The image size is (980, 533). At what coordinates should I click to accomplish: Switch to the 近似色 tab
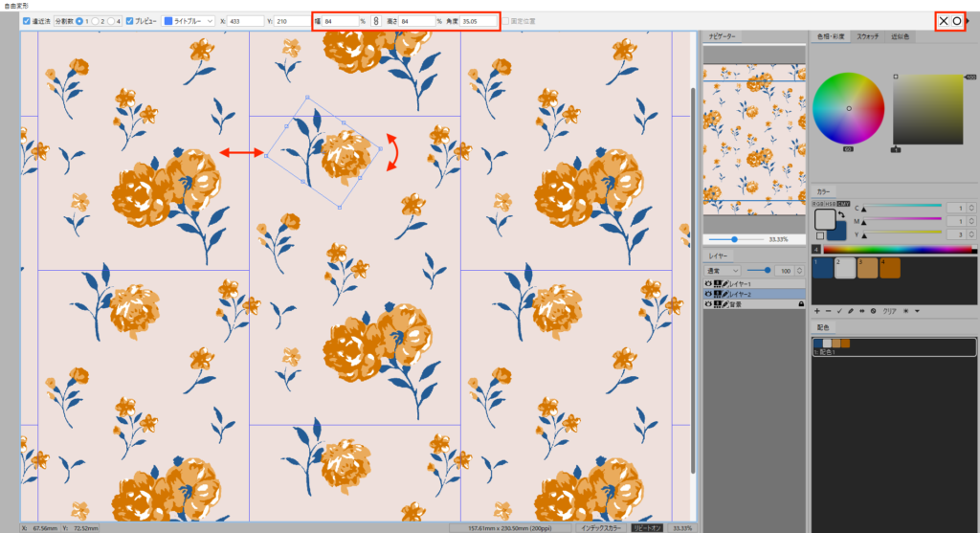coord(900,37)
